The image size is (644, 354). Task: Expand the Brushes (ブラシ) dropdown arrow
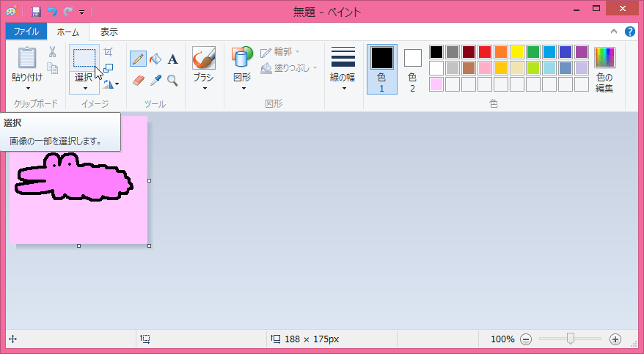(205, 88)
